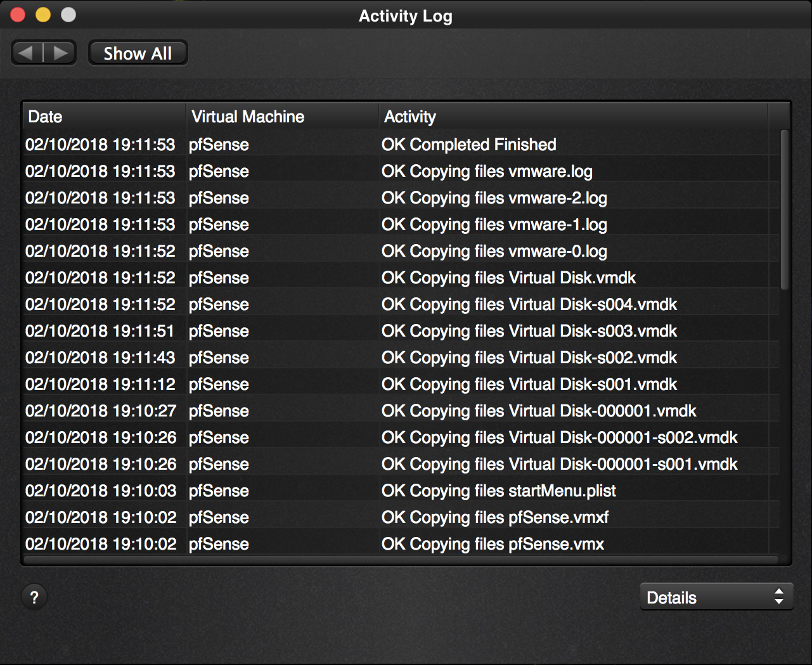Select the vmware.log copying entry

pyautogui.click(x=487, y=171)
